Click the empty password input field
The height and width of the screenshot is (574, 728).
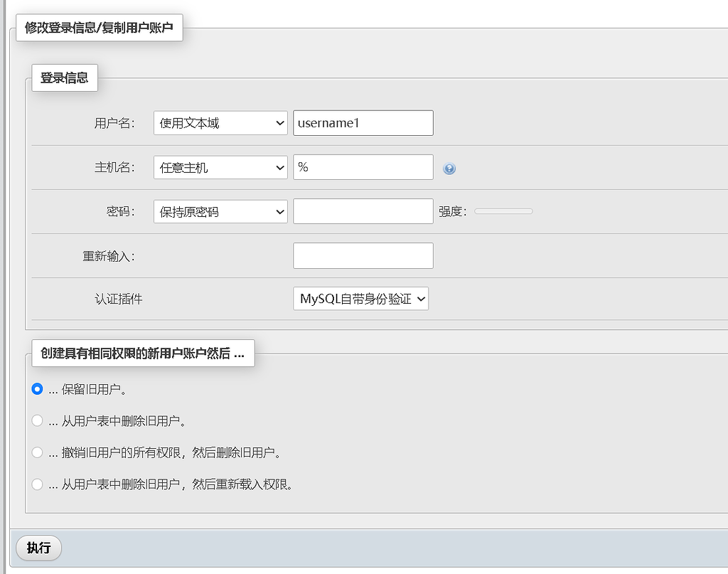[363, 211]
